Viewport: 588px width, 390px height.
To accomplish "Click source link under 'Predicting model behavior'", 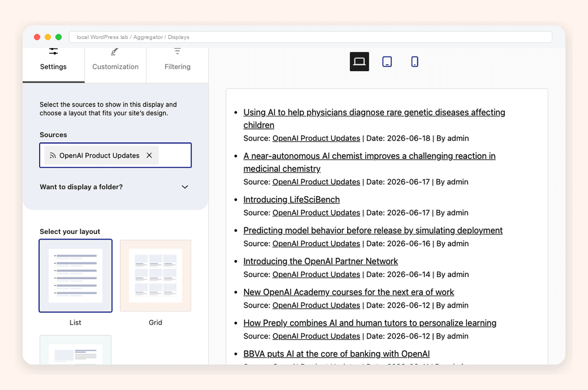I will (316, 244).
